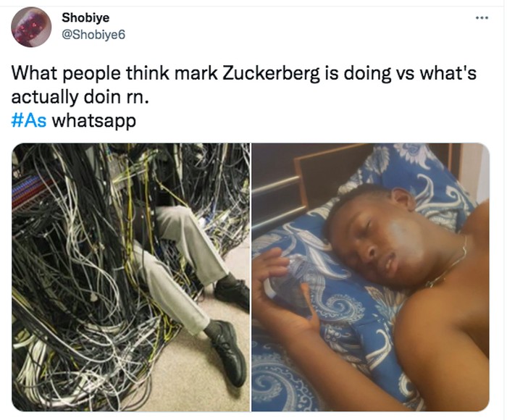The image size is (507, 420).
Task: Open the tangled cables photo on left
Action: pos(130,277)
